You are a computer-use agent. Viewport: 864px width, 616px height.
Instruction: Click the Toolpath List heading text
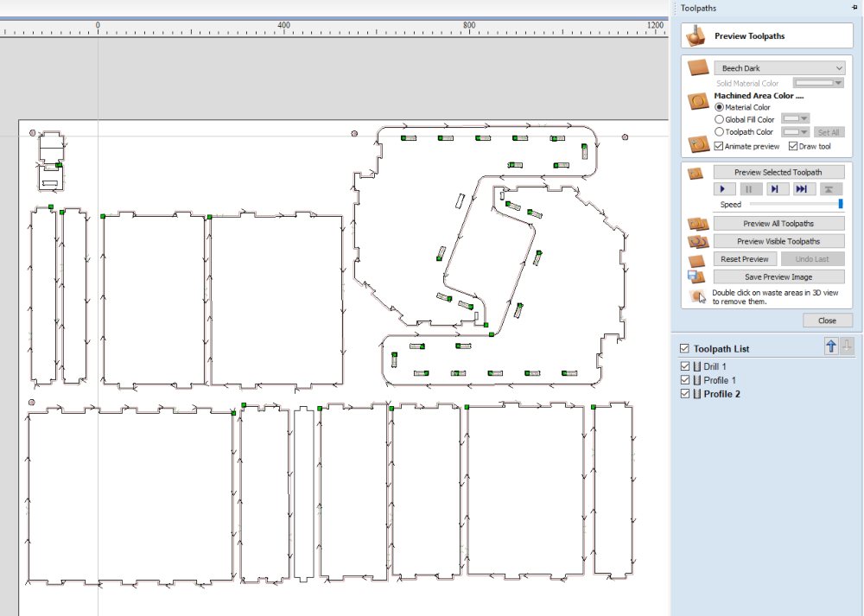pyautogui.click(x=721, y=349)
